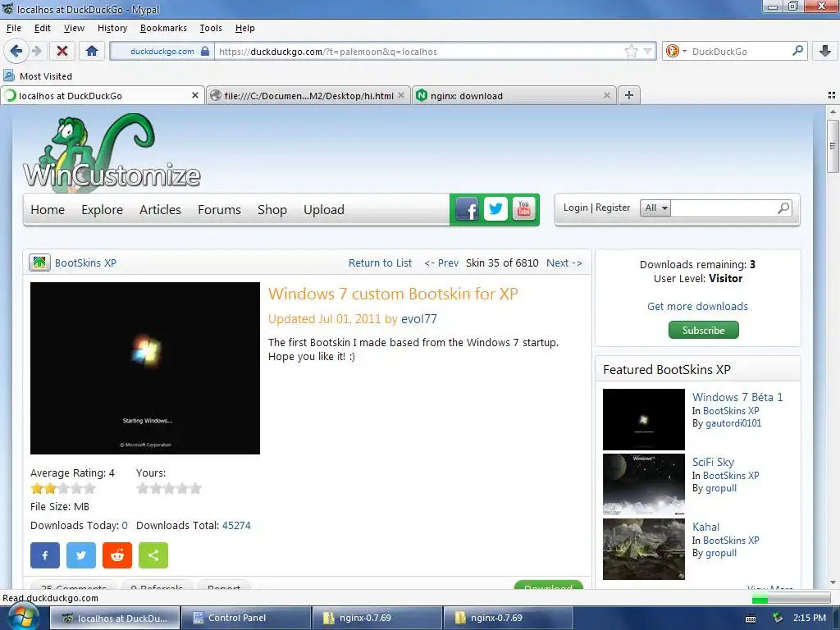The image size is (840, 630).
Task: Share on Facebook blue square button
Action: [x=45, y=555]
